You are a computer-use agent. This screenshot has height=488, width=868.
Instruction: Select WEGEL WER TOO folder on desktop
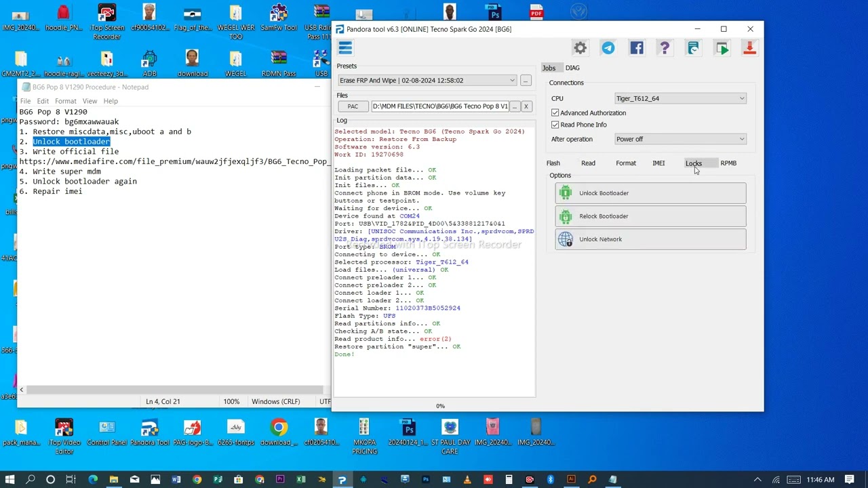point(236,22)
